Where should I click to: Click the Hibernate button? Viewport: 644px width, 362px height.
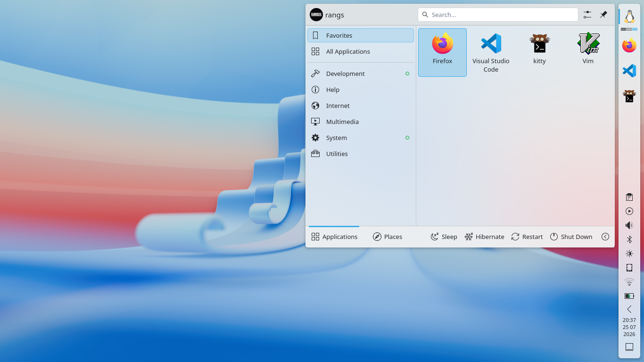484,237
